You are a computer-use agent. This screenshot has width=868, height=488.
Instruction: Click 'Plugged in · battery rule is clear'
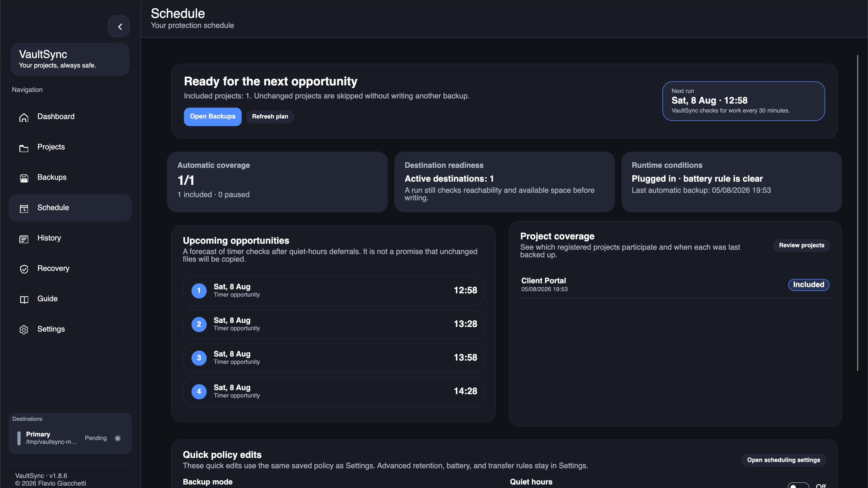[697, 179]
